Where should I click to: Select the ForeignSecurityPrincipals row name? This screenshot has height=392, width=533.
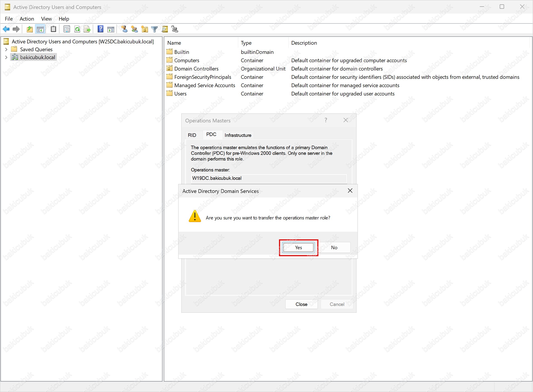coord(203,77)
